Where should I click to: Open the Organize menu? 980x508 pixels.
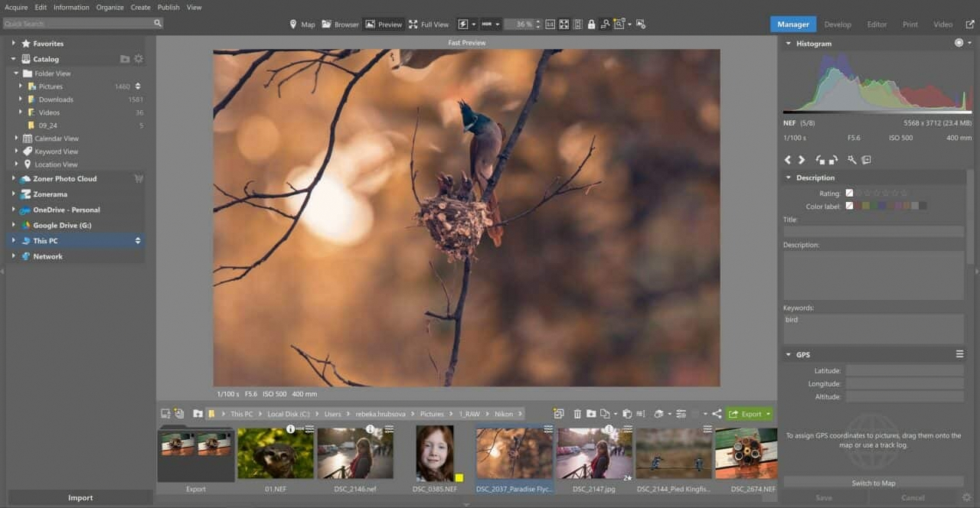coord(109,7)
